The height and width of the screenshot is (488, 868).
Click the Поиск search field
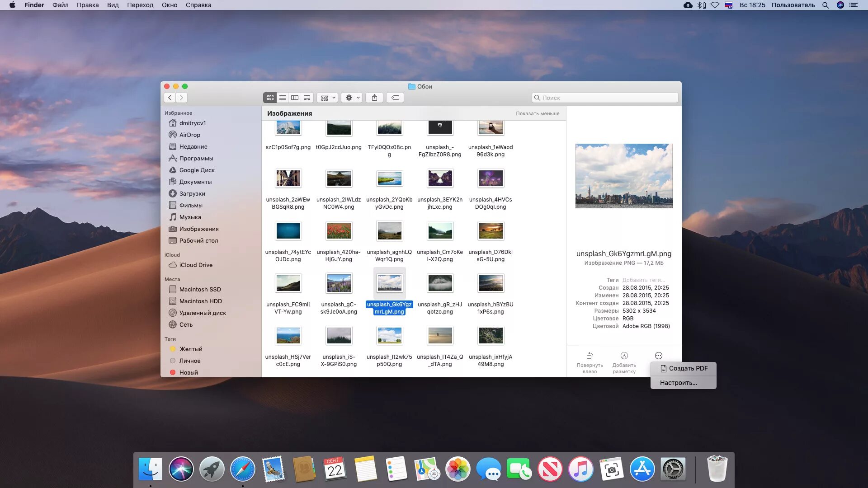[605, 98]
